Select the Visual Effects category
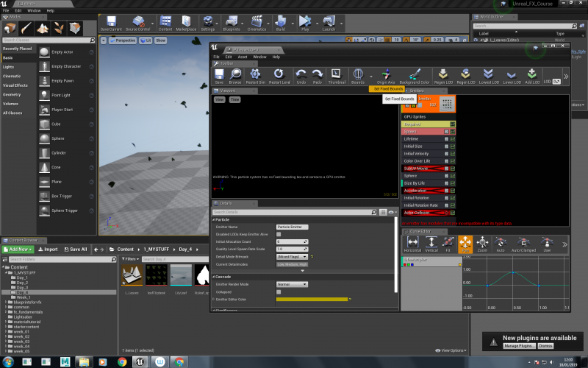The image size is (588, 368). [15, 85]
